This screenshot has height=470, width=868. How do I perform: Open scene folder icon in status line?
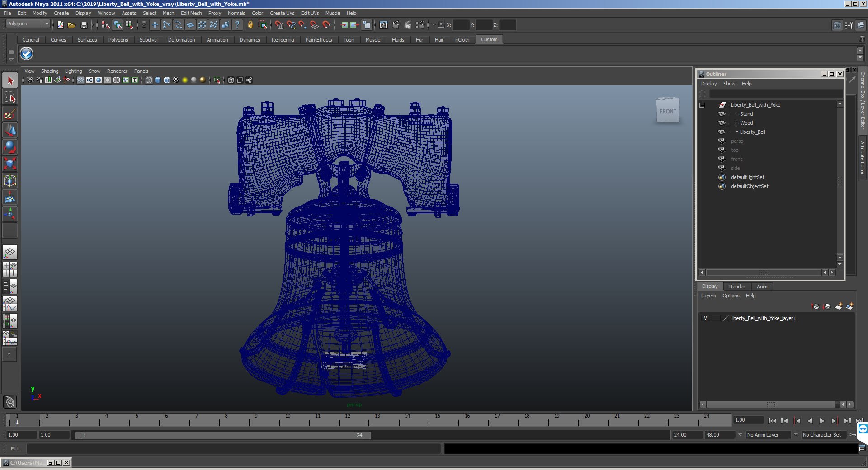71,25
